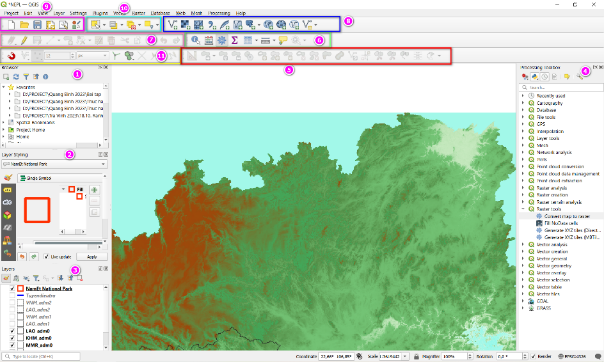Screen dimensions: 604x362
Task: Open the Labels tab icon in Layer Styling
Action: [7, 190]
